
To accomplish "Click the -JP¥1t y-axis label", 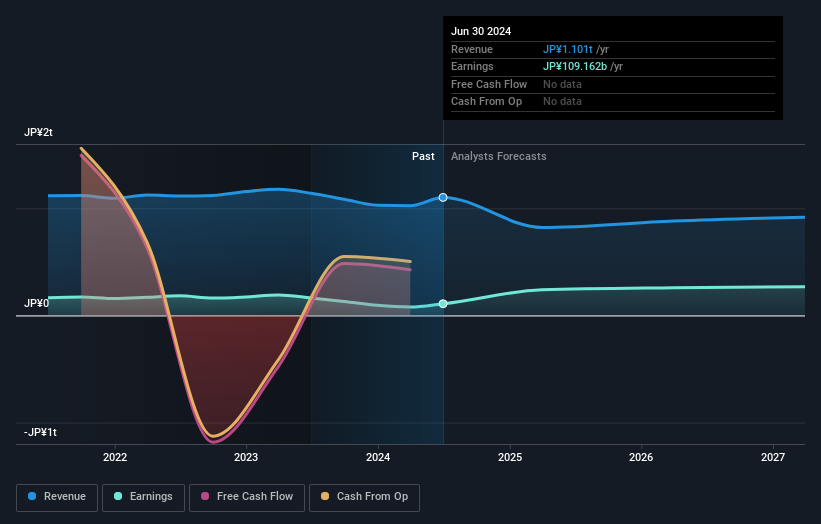I will coord(40,432).
